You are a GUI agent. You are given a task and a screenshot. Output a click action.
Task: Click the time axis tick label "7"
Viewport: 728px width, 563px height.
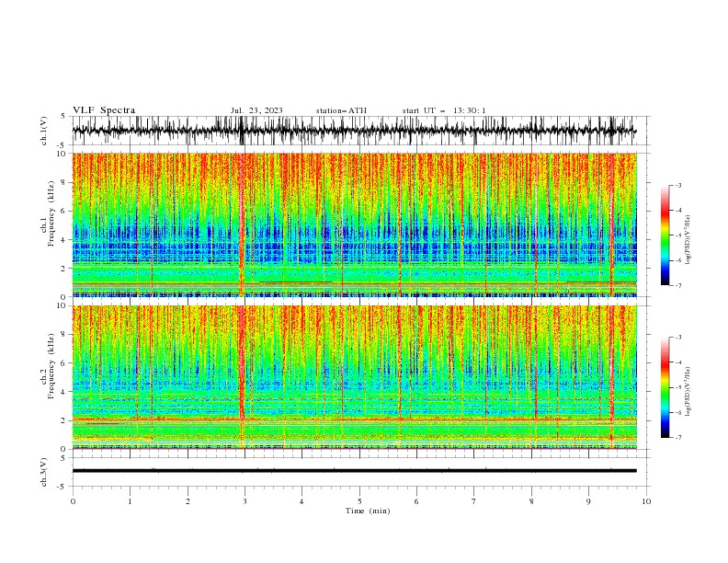(474, 501)
